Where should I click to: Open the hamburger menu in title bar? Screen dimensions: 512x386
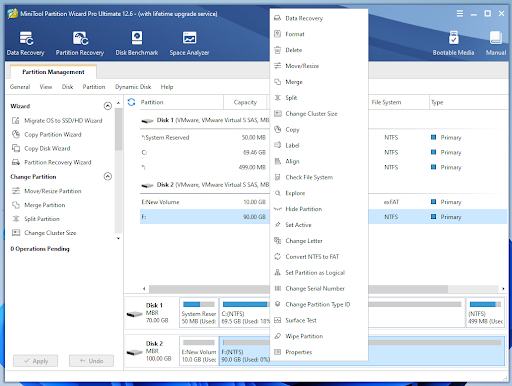coord(460,13)
